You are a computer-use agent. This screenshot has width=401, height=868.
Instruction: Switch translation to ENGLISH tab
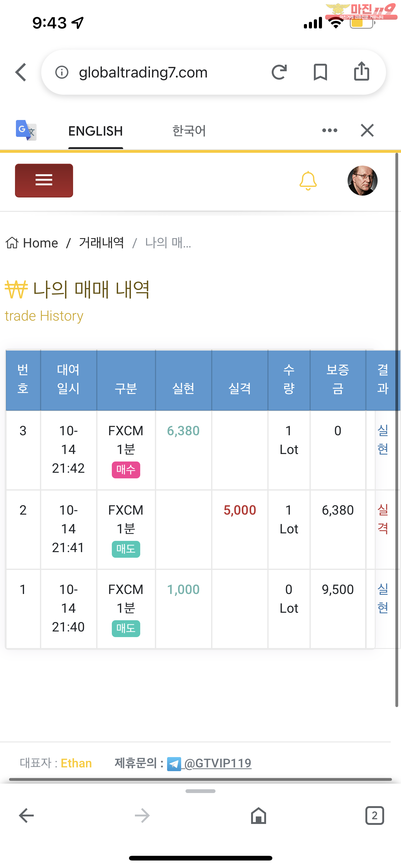pos(96,131)
